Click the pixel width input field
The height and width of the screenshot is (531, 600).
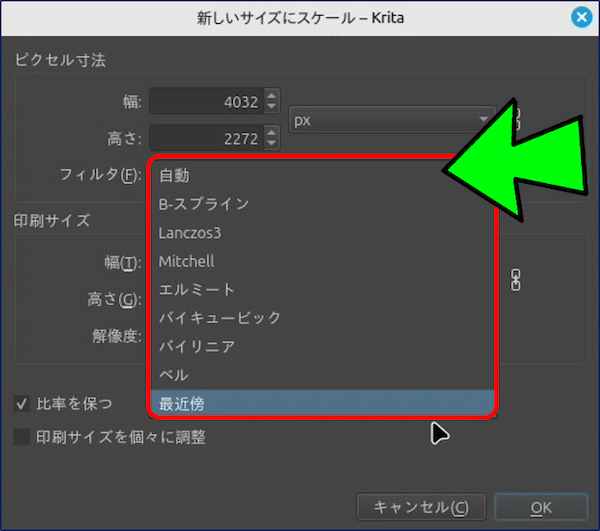pyautogui.click(x=205, y=102)
